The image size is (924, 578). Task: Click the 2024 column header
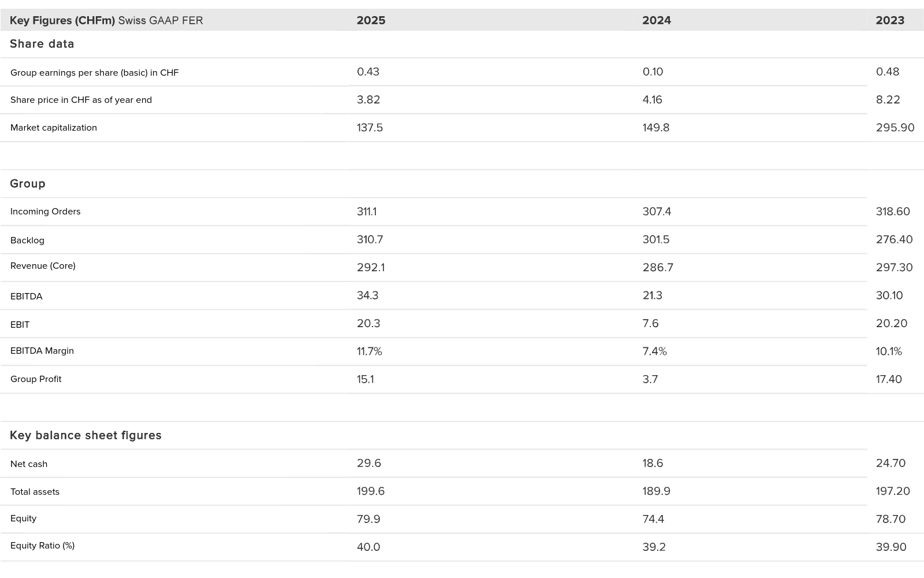(x=657, y=20)
